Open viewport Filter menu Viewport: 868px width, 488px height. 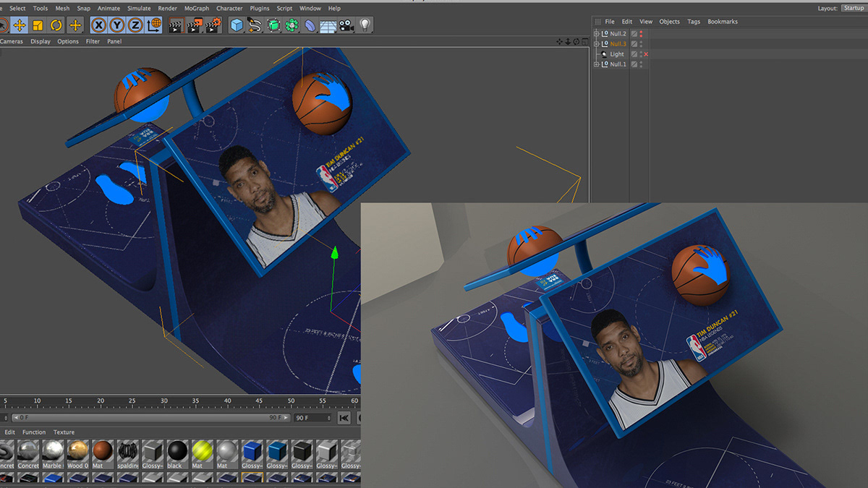tap(93, 41)
